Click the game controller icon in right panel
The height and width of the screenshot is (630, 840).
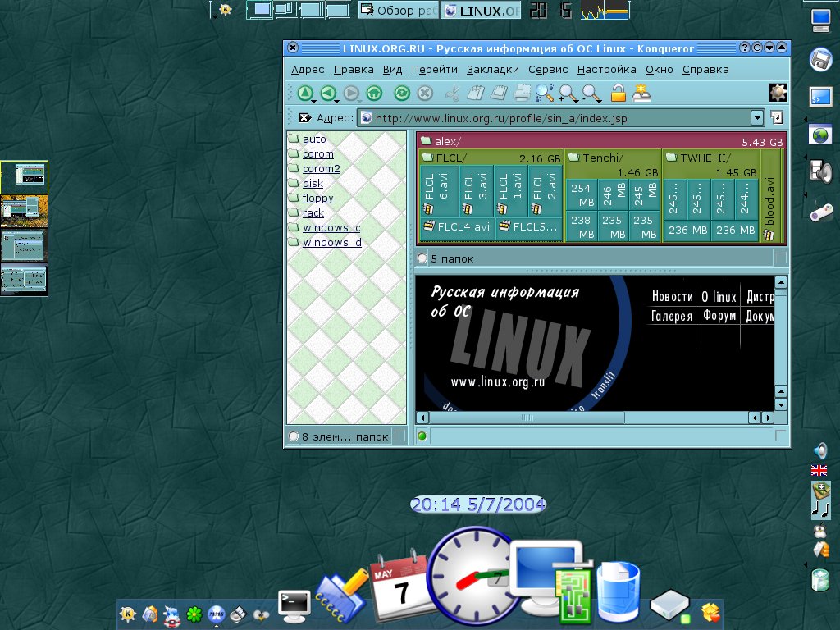click(820, 212)
